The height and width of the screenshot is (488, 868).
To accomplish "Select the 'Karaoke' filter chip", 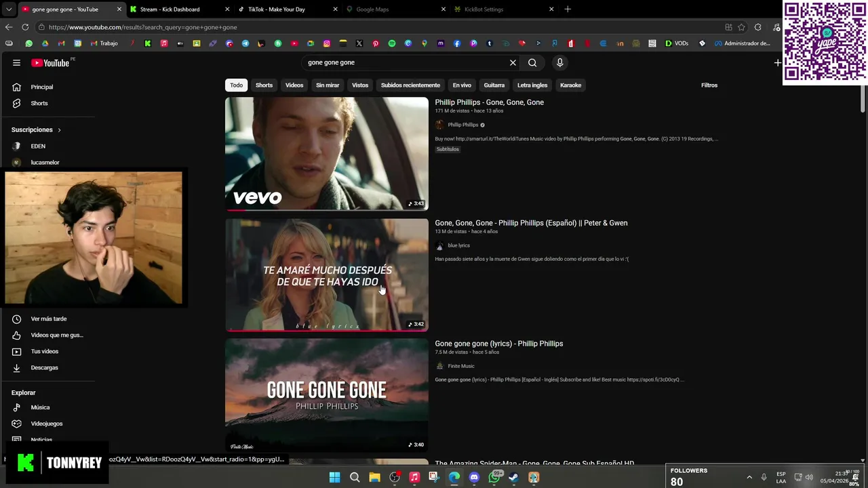I will (x=570, y=85).
